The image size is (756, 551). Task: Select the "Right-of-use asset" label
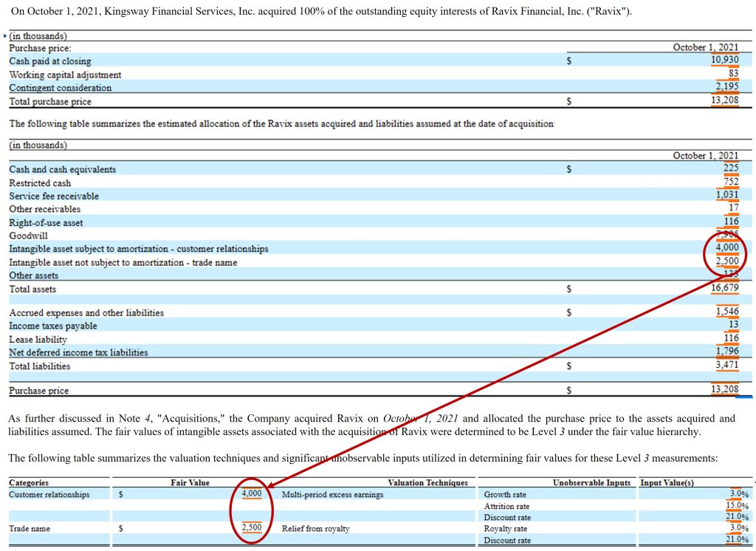pos(47,222)
